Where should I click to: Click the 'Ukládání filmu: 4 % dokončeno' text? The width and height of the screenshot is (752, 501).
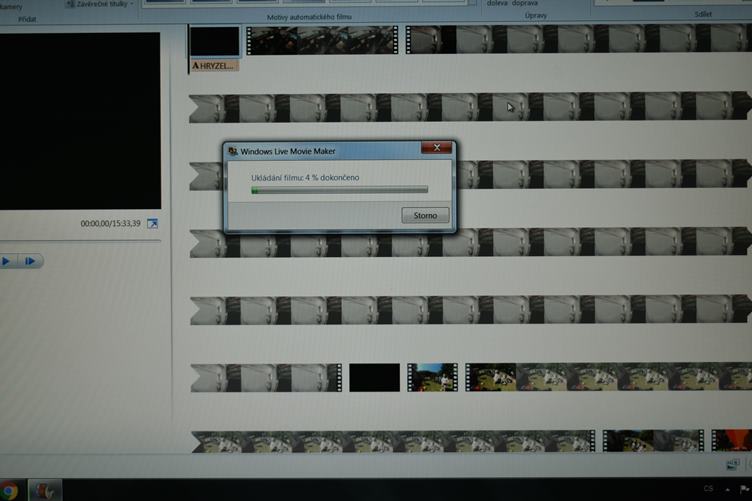305,177
